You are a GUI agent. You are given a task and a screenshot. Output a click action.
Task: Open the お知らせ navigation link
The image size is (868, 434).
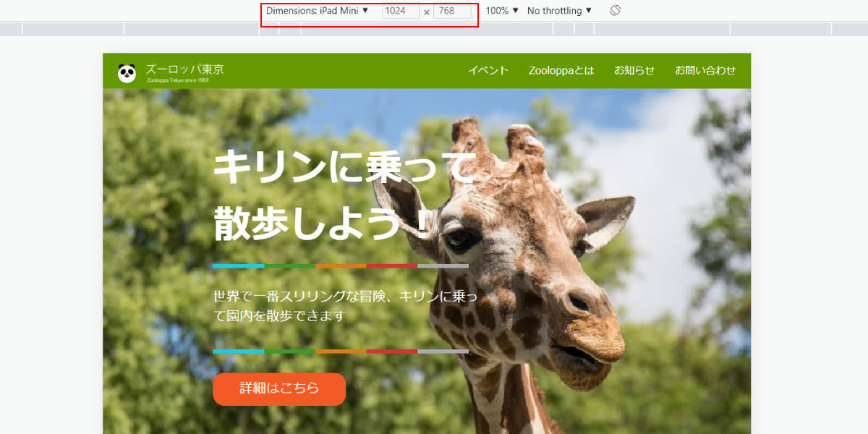[634, 70]
